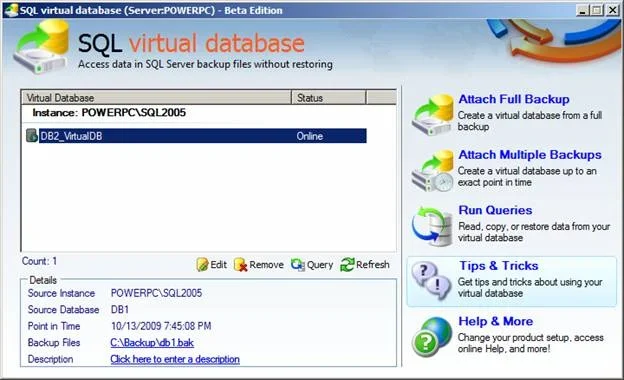Click here to enter a description link
Viewport: 624px width, 380px height.
175,359
